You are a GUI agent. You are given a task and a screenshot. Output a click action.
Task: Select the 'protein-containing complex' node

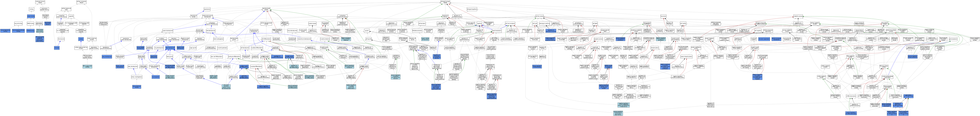pos(92,39)
